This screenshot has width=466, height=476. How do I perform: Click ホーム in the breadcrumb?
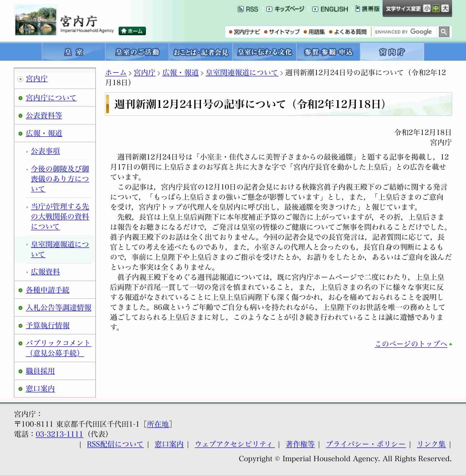tap(116, 73)
